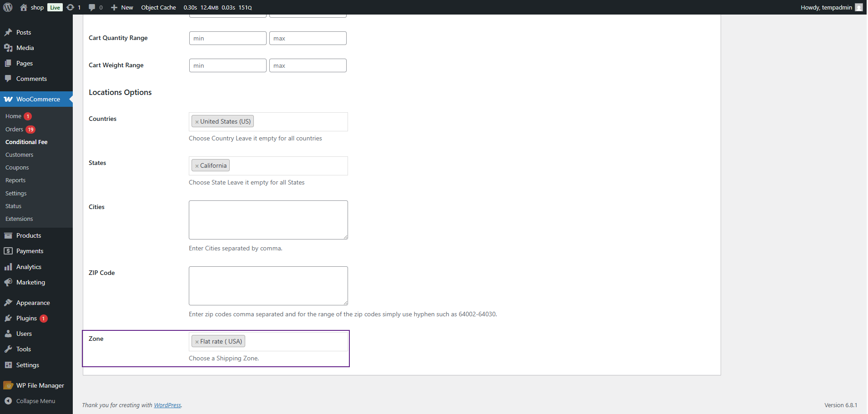Click the WordPress logo icon
The height and width of the screenshot is (414, 868).
pyautogui.click(x=8, y=7)
